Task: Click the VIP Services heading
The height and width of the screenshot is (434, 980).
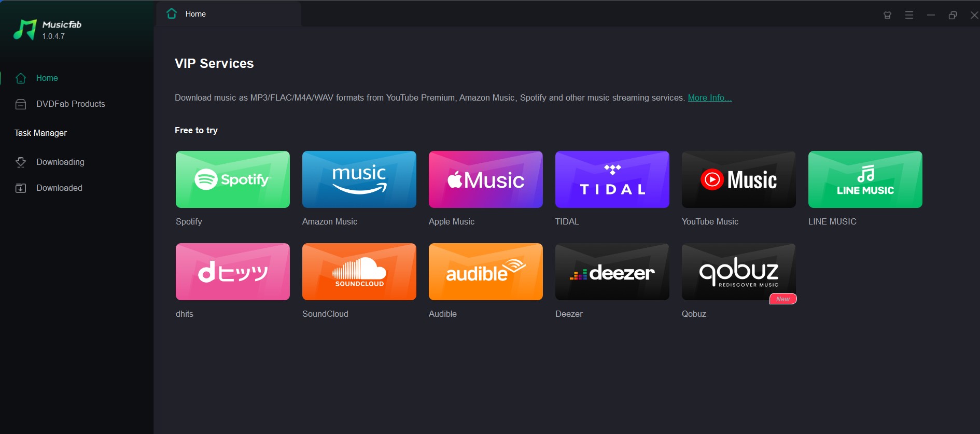Action: click(x=214, y=63)
